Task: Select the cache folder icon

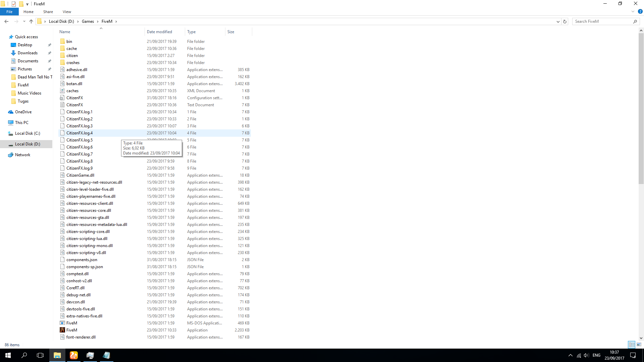Action: click(62, 49)
